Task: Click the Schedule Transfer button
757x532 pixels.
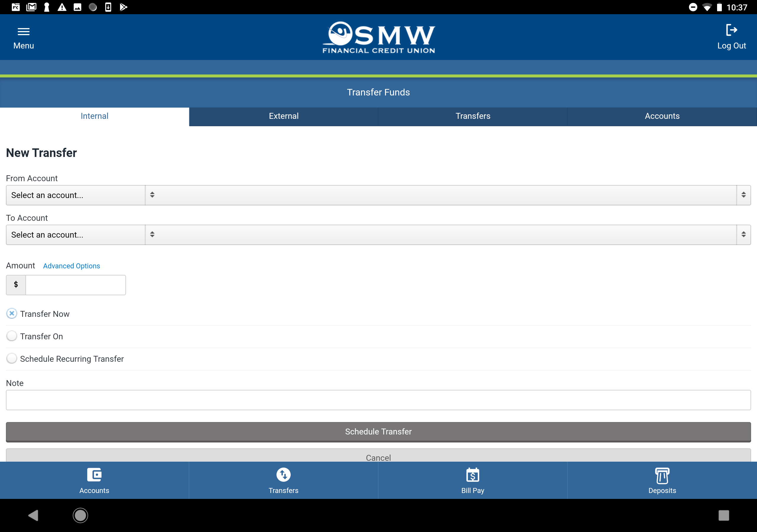Action: tap(378, 432)
